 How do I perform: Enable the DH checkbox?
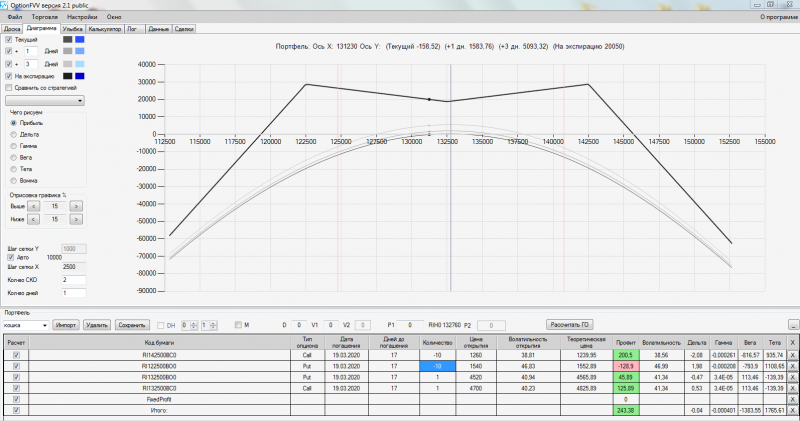(161, 325)
